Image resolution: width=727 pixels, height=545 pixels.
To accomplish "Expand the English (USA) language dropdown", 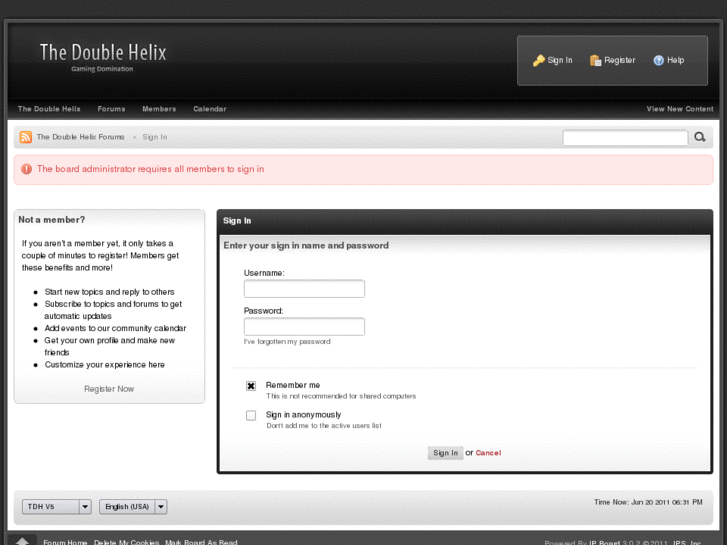I will coord(134,507).
